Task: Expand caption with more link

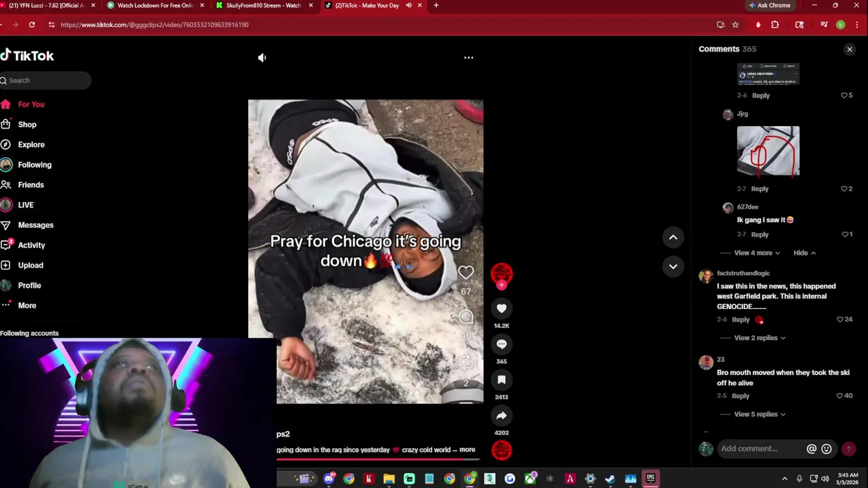Action: click(467, 449)
